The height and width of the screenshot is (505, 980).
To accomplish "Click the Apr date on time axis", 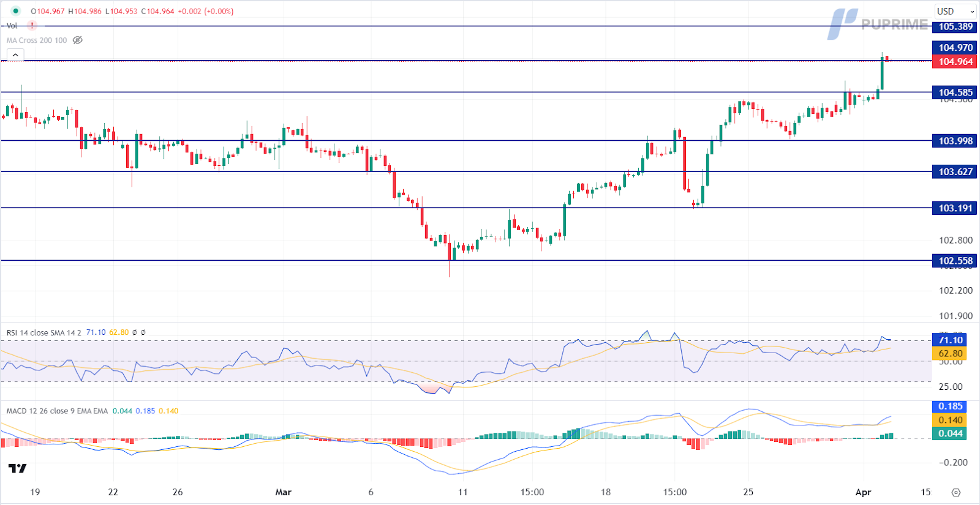I will [x=863, y=492].
